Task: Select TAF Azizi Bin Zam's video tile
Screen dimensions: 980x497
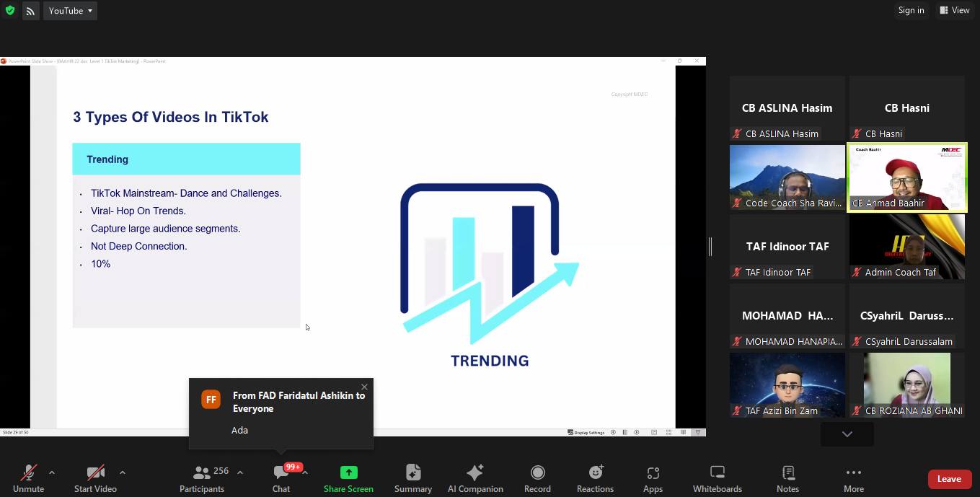Action: (787, 385)
